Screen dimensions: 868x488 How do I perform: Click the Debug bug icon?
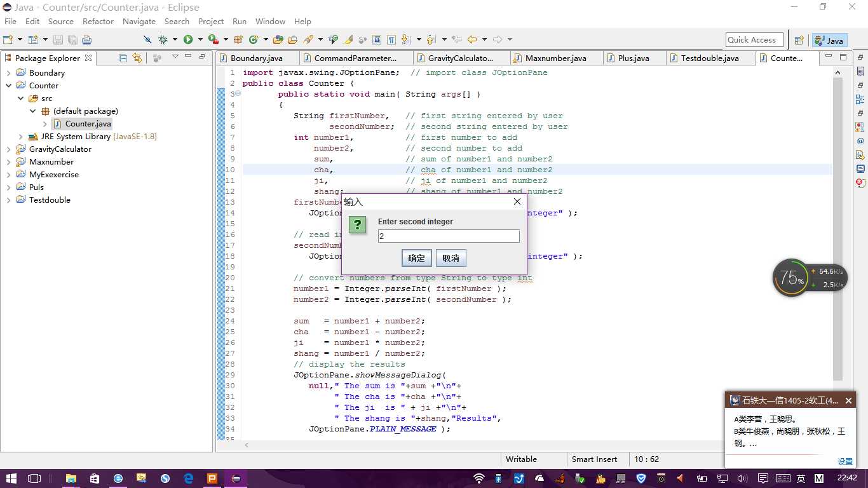pos(163,39)
